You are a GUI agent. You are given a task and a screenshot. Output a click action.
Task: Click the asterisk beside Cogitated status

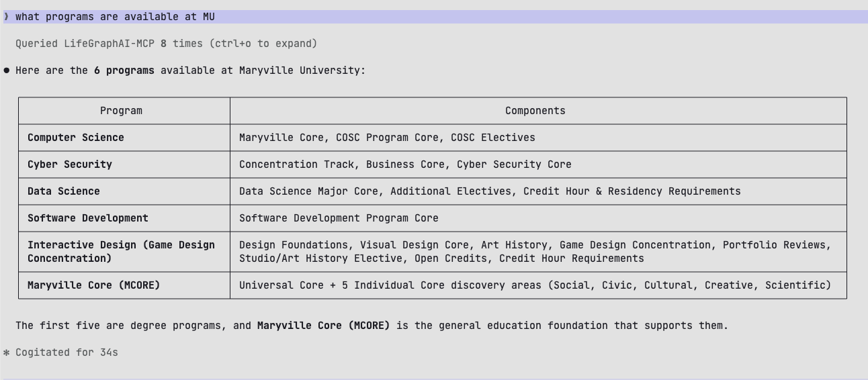7,352
